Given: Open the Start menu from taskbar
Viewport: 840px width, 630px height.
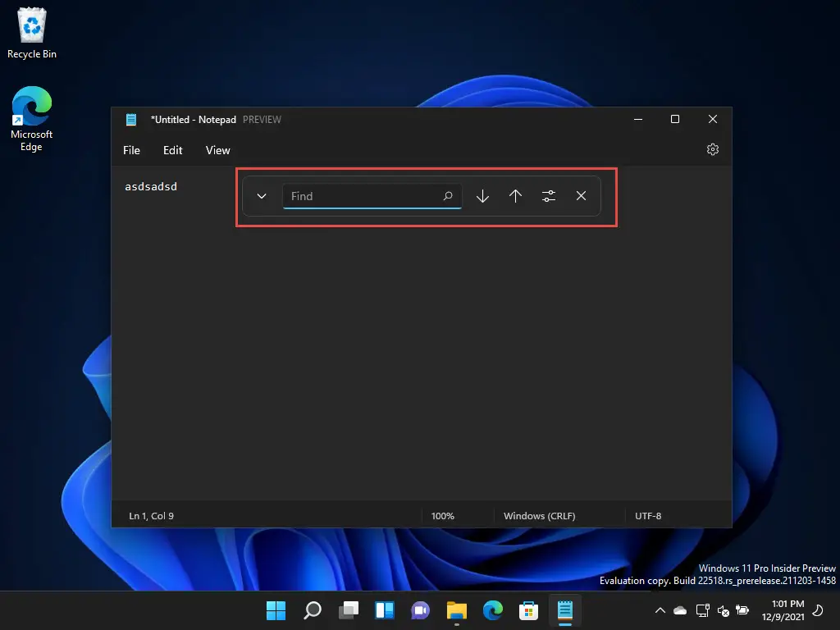Looking at the screenshot, I should [x=276, y=610].
